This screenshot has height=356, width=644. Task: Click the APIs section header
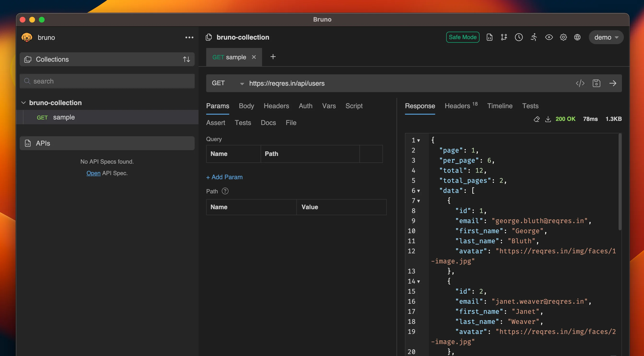coord(107,143)
